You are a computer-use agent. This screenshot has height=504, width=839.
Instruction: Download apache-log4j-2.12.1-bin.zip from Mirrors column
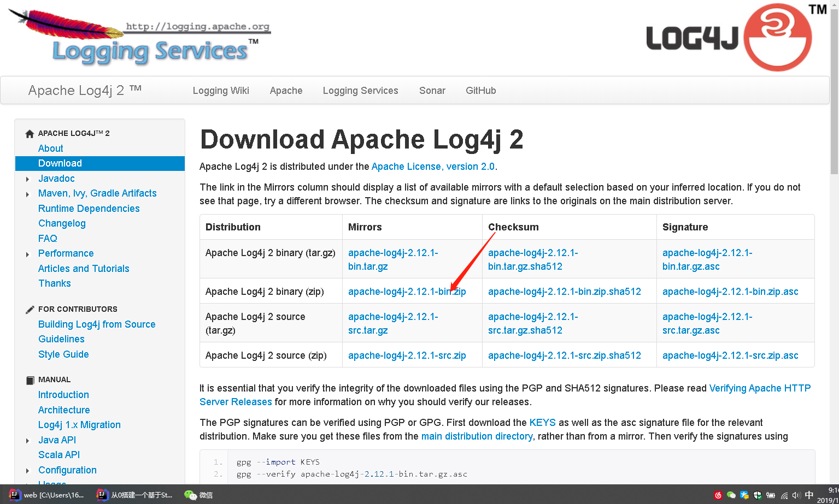point(407,292)
